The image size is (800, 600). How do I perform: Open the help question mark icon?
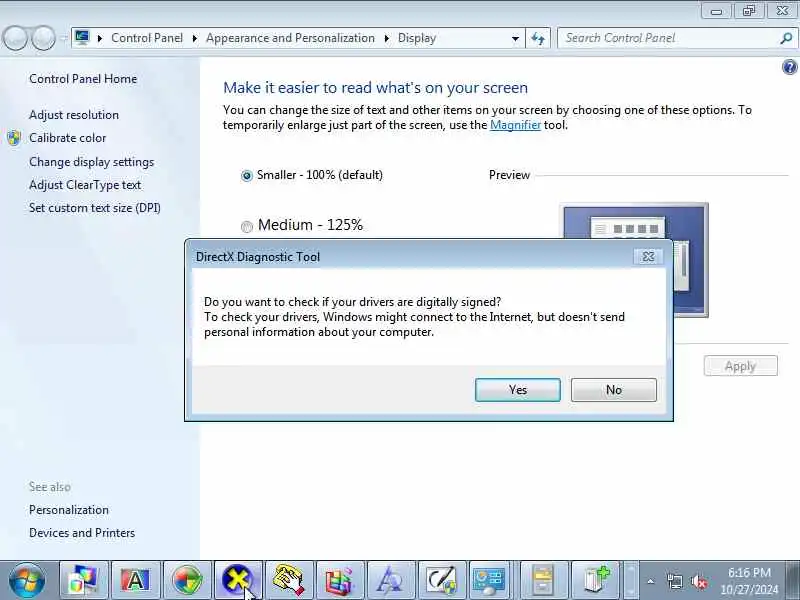coord(789,67)
